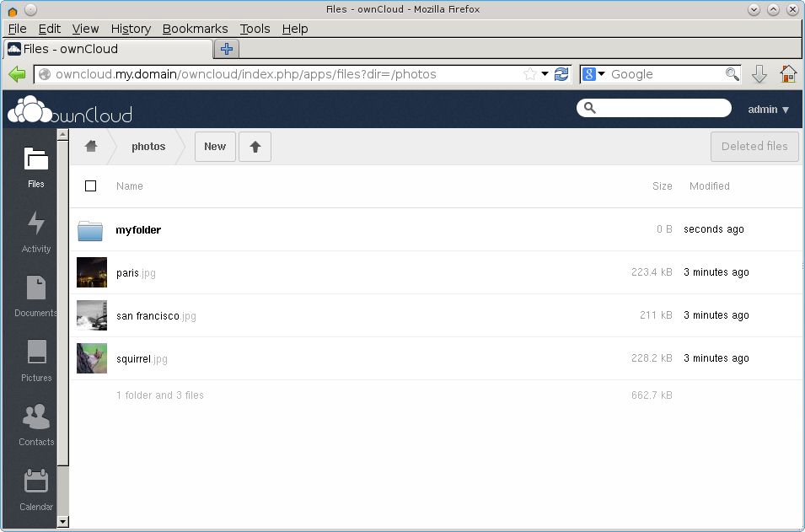Open the Pictures app in sidebar
This screenshot has width=805, height=532.
[x=36, y=361]
